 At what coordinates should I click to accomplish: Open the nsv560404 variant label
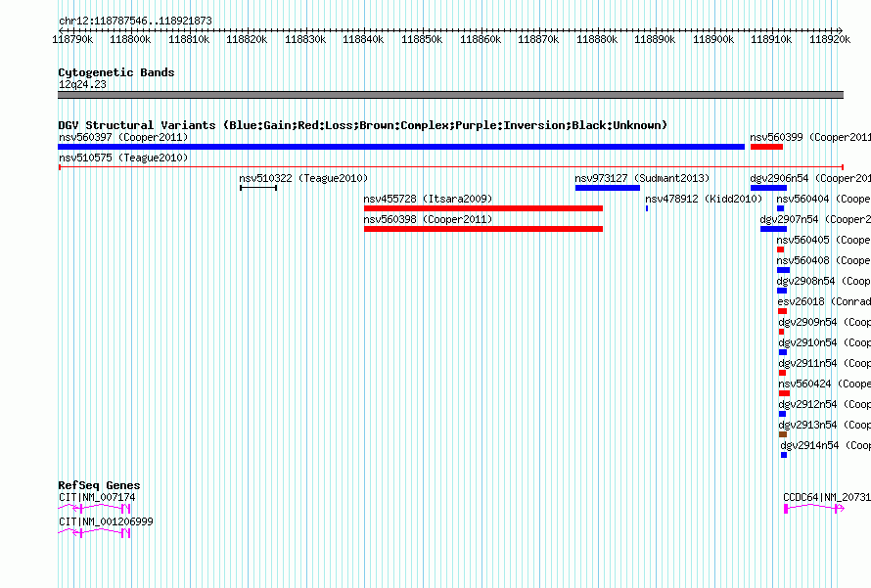[x=823, y=199]
